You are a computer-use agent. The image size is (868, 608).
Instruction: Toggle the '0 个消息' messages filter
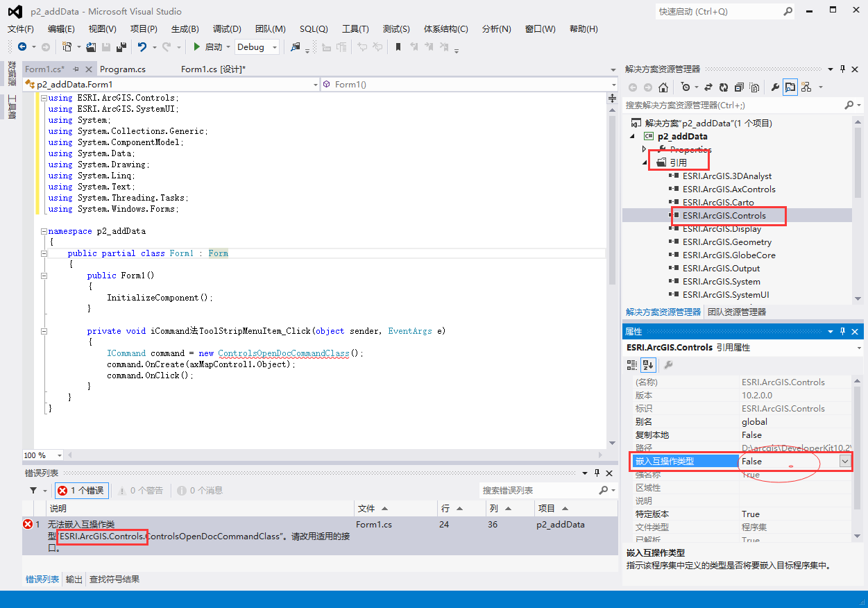coord(201,490)
